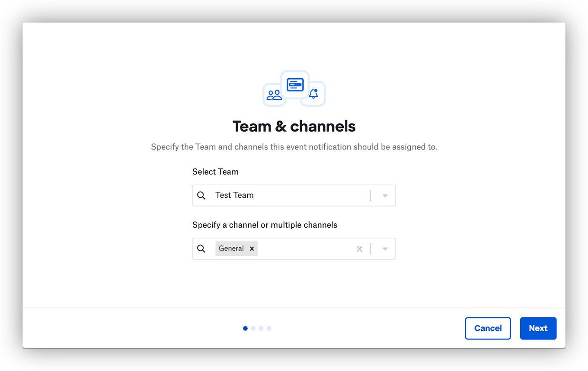Click the fourth wizard step dot

pyautogui.click(x=269, y=328)
